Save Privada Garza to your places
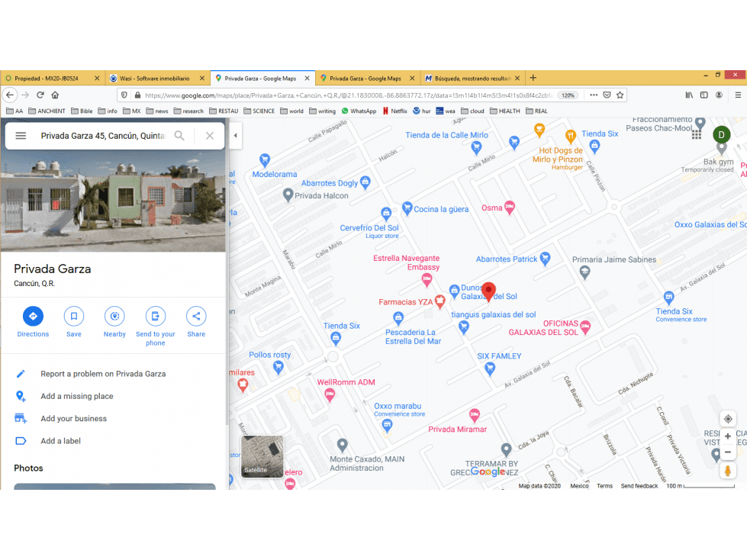The width and height of the screenshot is (747, 560). (x=74, y=316)
